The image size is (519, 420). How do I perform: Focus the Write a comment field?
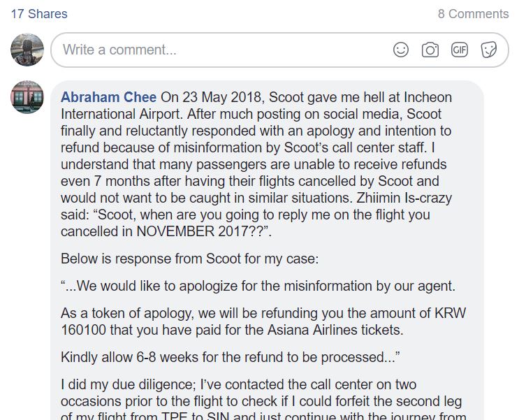(279, 50)
